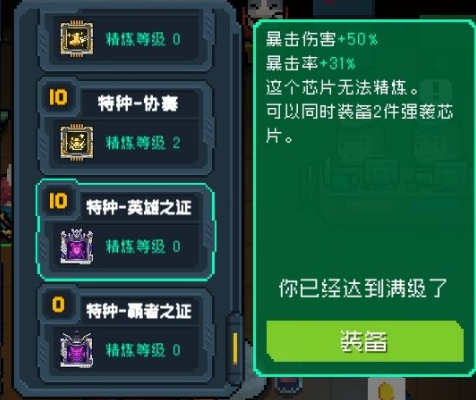Viewport: 476px width, 400px height.
Task: Select the 特种-霸者之证 chip title
Action: pyautogui.click(x=139, y=311)
